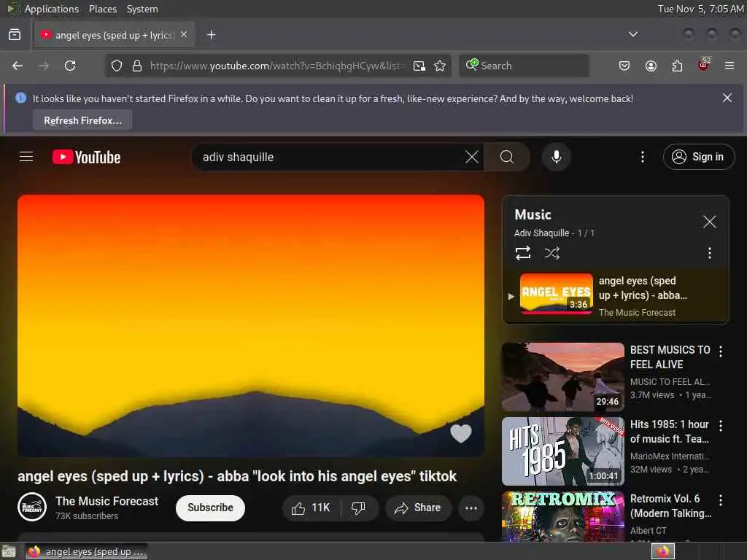Reload the current page
This screenshot has width=747, height=560.
point(70,66)
